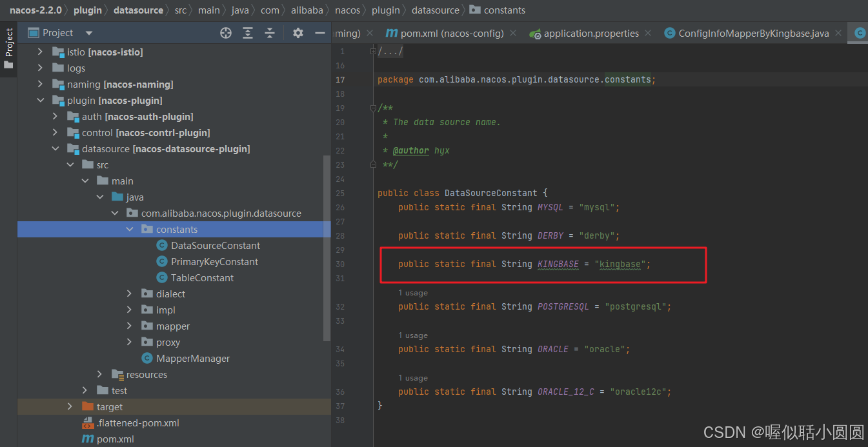Collapse the constants package arrow
Image resolution: width=868 pixels, height=447 pixels.
tap(130, 229)
